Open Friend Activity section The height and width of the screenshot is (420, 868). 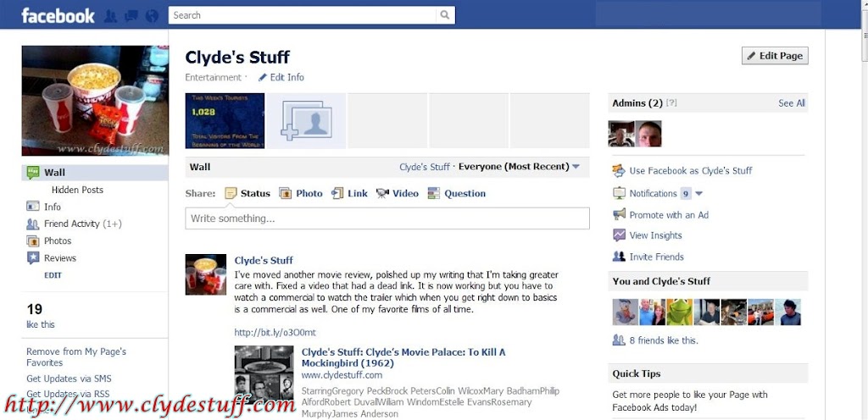pos(83,224)
